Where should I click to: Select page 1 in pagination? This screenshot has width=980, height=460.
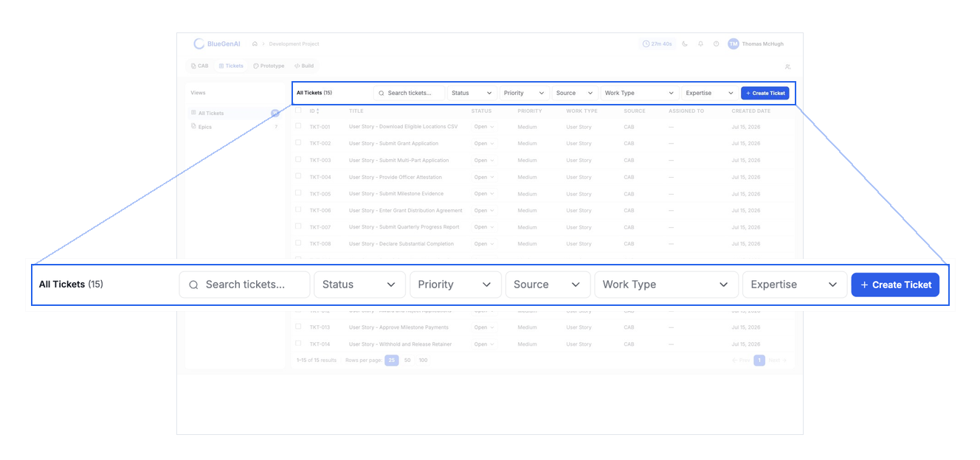point(759,360)
